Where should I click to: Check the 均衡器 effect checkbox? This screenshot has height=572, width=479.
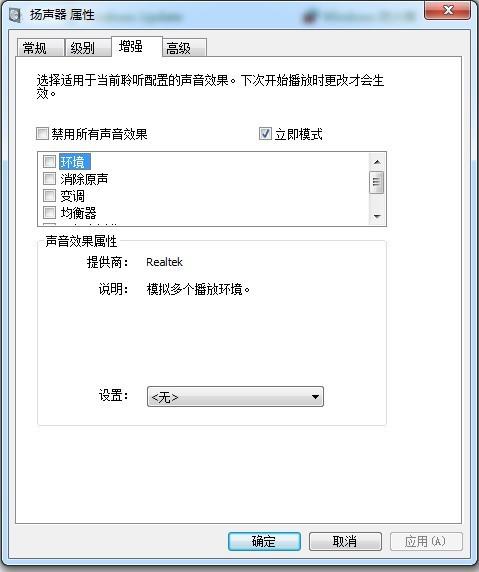pos(49,212)
